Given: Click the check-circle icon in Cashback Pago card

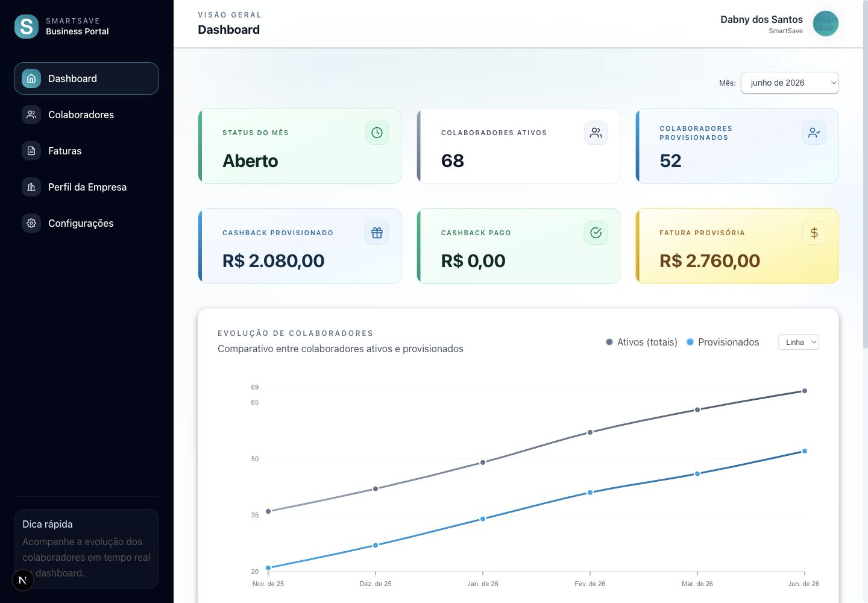Looking at the screenshot, I should 596,233.
